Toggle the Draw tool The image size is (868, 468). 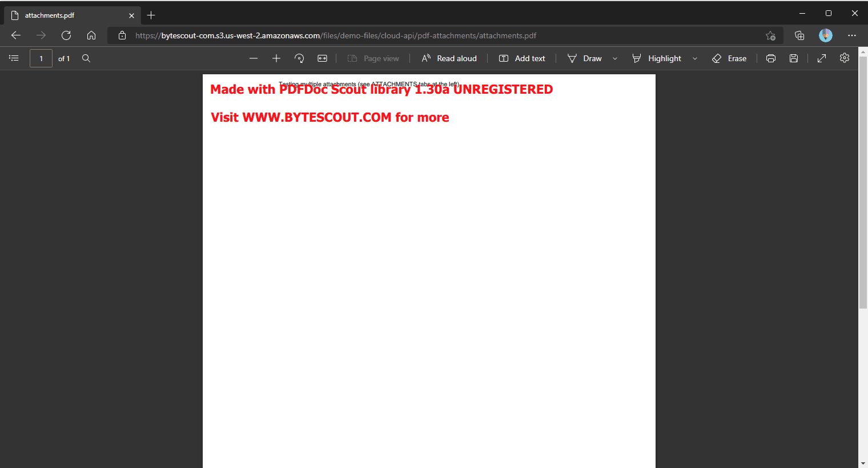point(585,58)
